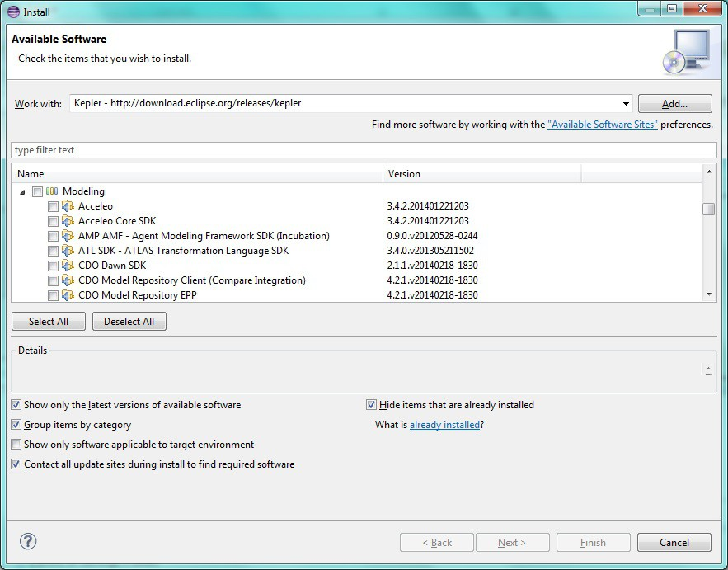This screenshot has width=728, height=570.
Task: Click the software list scroll down arrow
Action: coord(709,294)
